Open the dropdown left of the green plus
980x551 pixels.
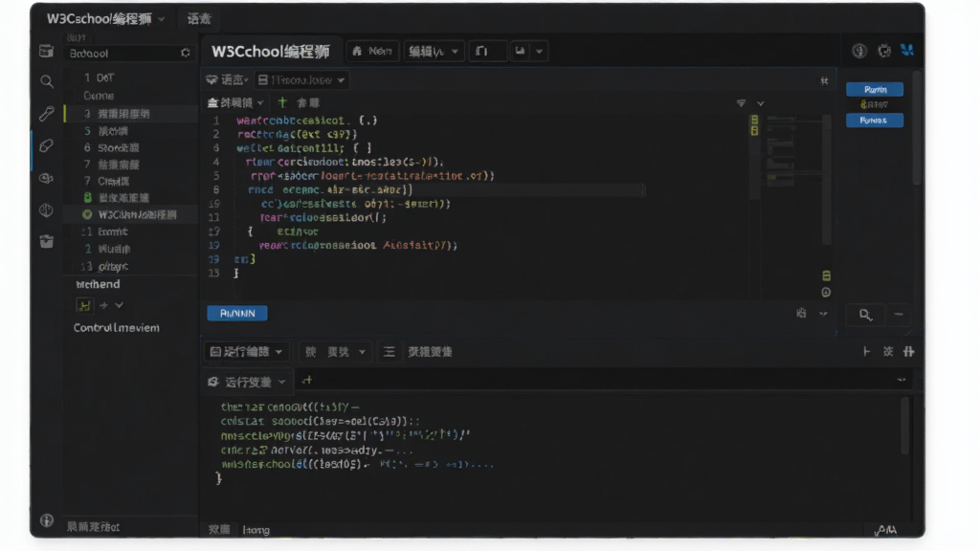click(236, 102)
